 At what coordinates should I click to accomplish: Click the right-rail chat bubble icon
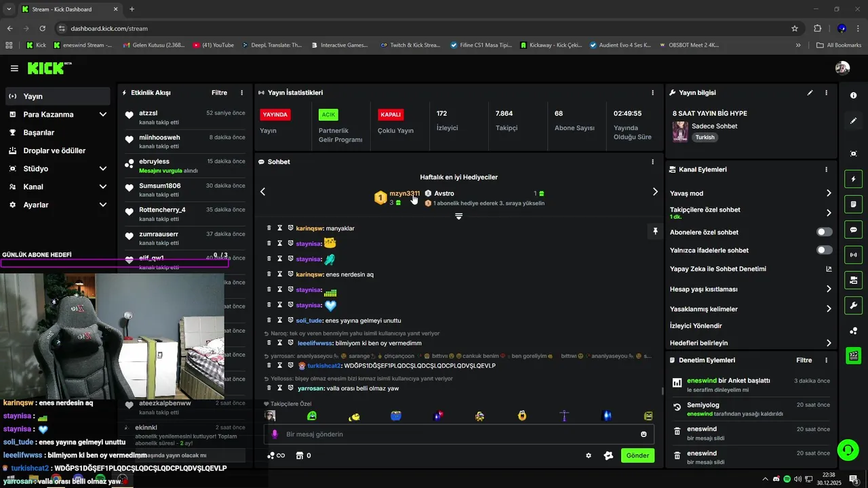coord(853,230)
